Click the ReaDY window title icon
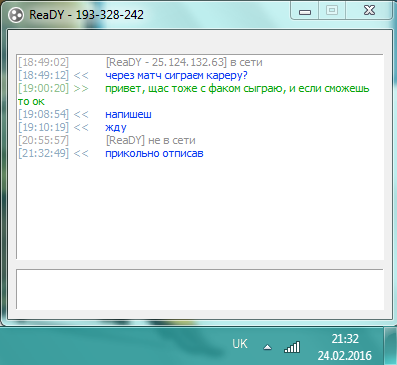Viewport: 397px width, 365px height. (x=16, y=15)
